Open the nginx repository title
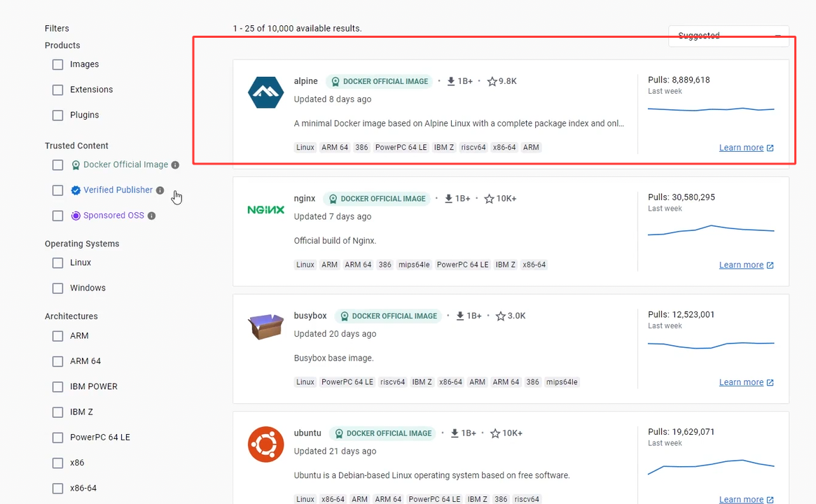Screen dimensions: 816x504 point(305,199)
